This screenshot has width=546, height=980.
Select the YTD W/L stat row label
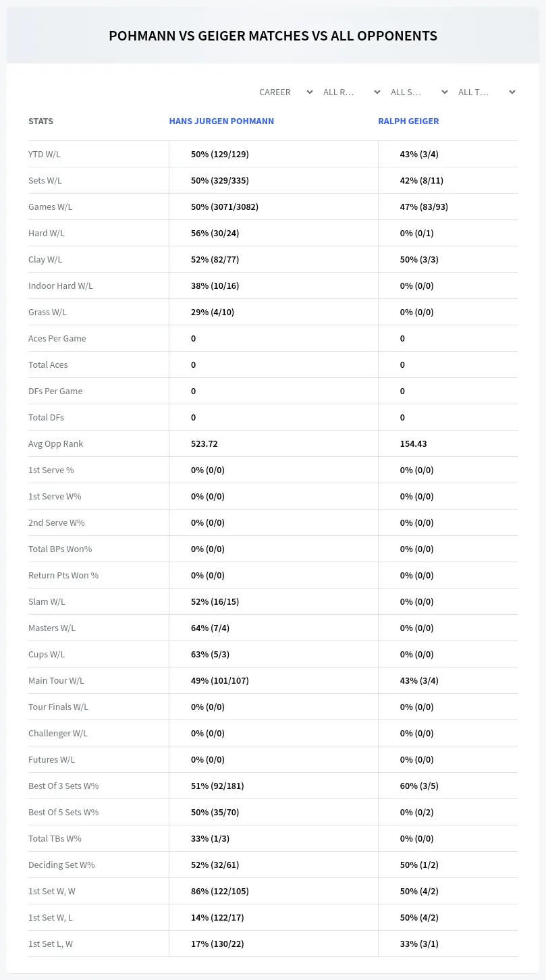click(x=45, y=154)
